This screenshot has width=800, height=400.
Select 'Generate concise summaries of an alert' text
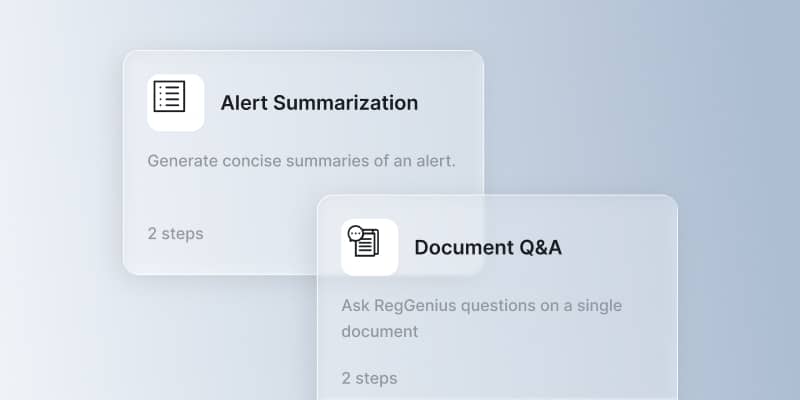click(x=301, y=161)
